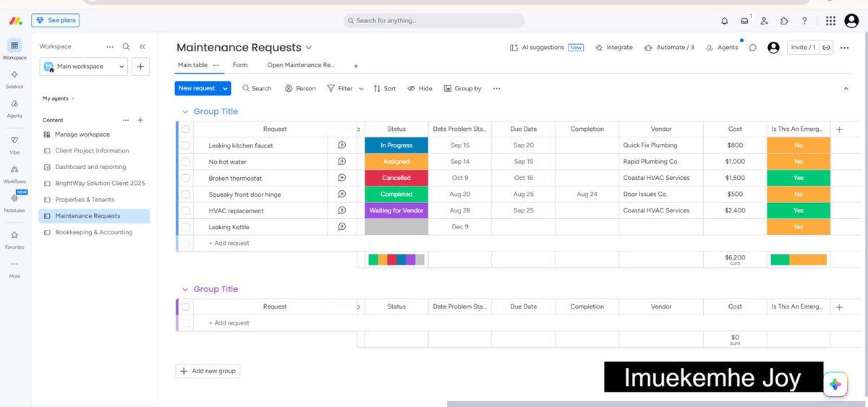Viewport: 868px width, 407px height.
Task: Click Add new group button
Action: click(x=208, y=371)
